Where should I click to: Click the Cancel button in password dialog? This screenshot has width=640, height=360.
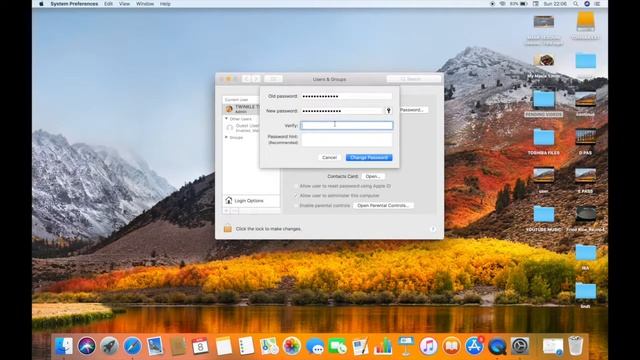pyautogui.click(x=329, y=158)
